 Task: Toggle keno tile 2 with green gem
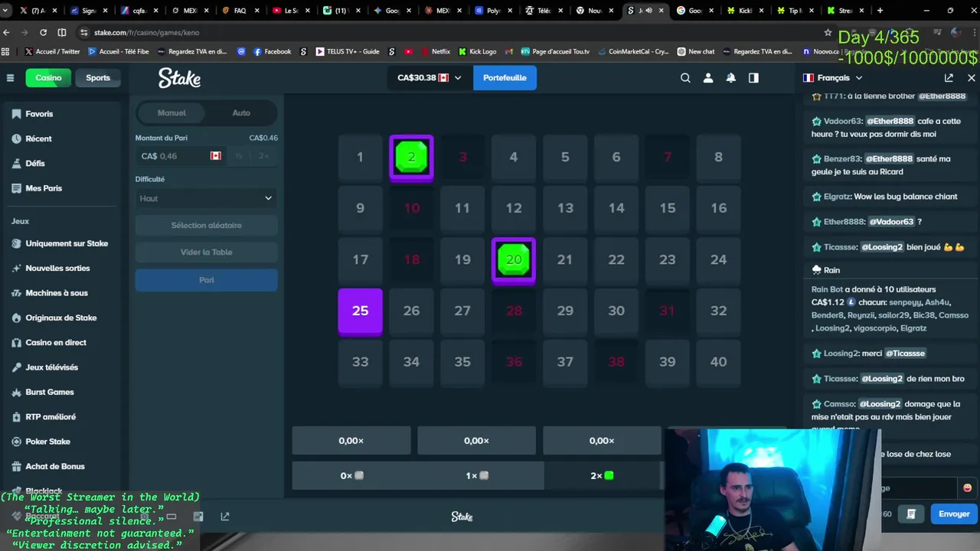pyautogui.click(x=411, y=158)
